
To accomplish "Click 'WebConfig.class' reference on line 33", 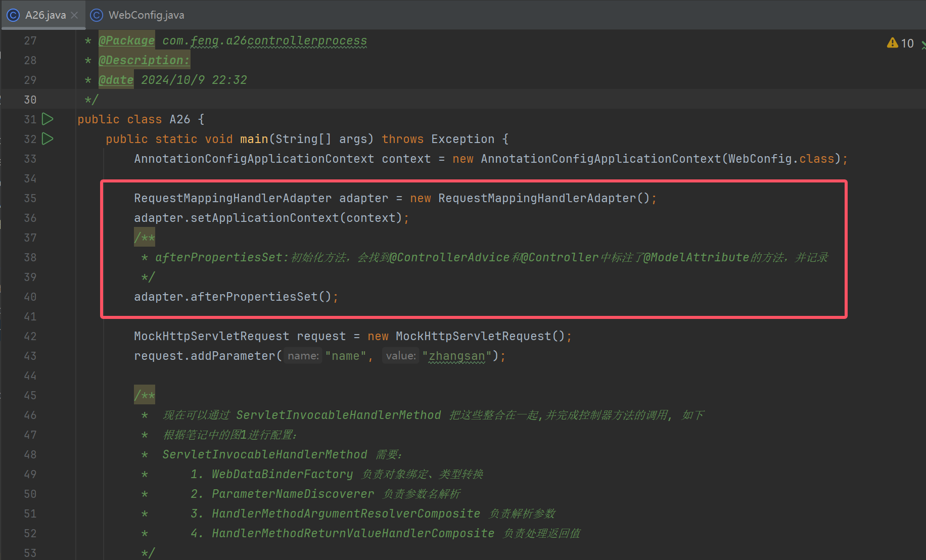I will [x=781, y=159].
